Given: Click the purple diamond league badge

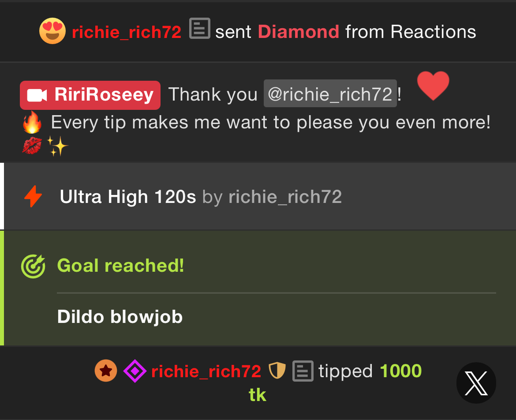Looking at the screenshot, I should coord(135,371).
